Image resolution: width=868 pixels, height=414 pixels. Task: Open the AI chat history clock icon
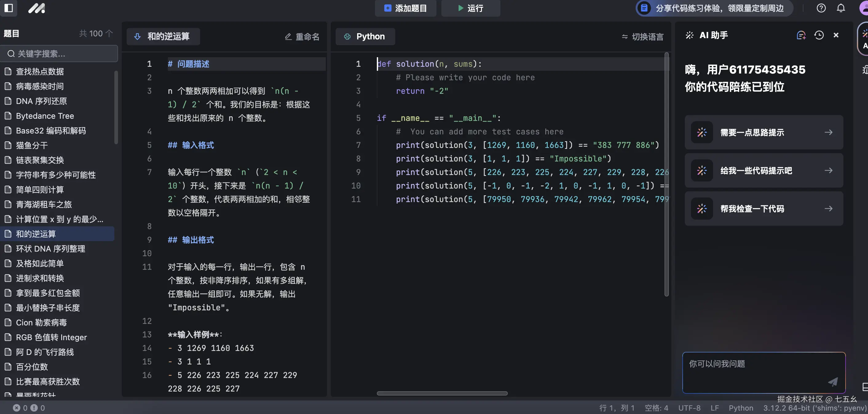(819, 35)
